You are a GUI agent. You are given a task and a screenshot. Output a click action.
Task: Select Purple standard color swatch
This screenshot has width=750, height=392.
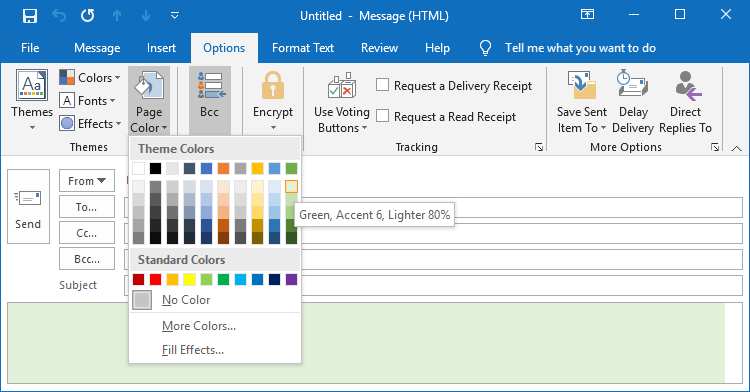coord(291,279)
